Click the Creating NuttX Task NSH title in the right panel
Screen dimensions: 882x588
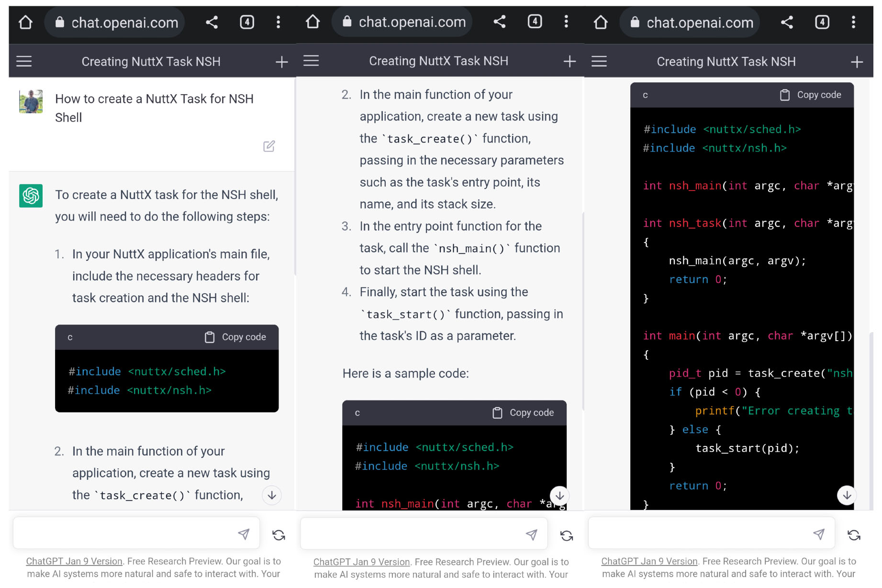tap(726, 62)
